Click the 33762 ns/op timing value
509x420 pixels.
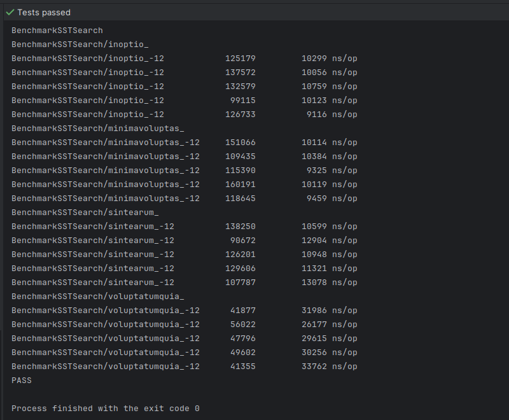[x=330, y=367]
